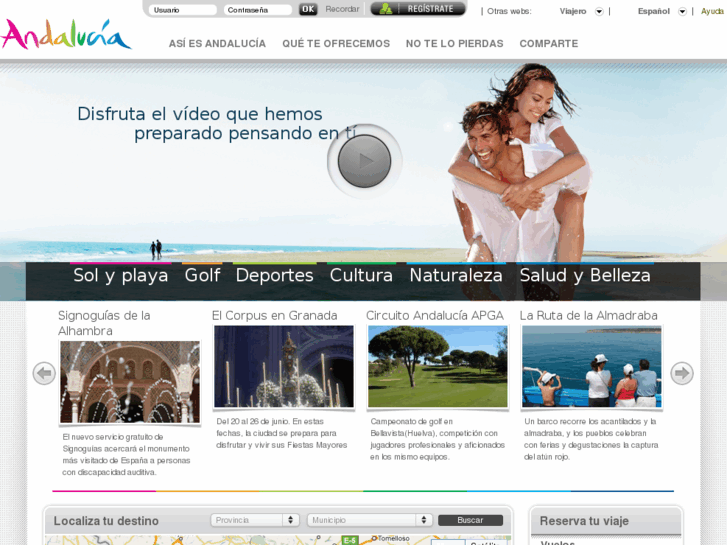This screenshot has width=727, height=545.
Task: Select the Cultura category tab
Action: click(x=361, y=275)
